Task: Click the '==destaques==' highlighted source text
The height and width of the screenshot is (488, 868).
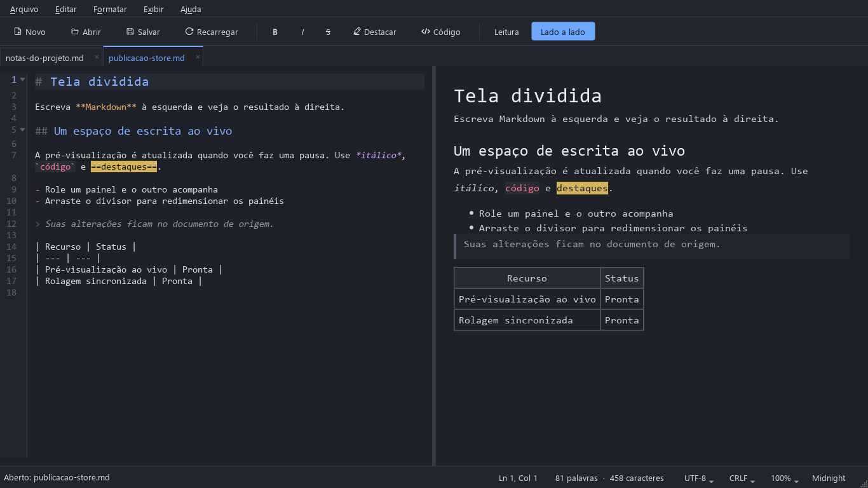Action: pos(124,167)
